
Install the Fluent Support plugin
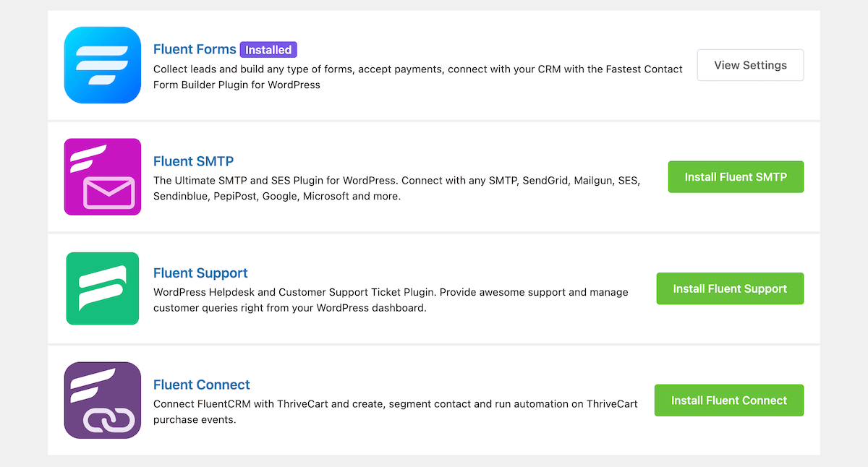(730, 288)
